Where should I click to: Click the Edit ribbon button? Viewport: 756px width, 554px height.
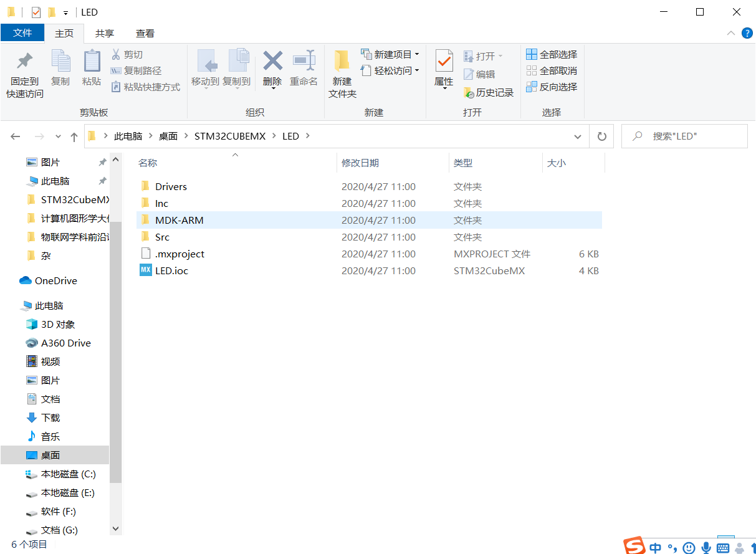tap(479, 74)
